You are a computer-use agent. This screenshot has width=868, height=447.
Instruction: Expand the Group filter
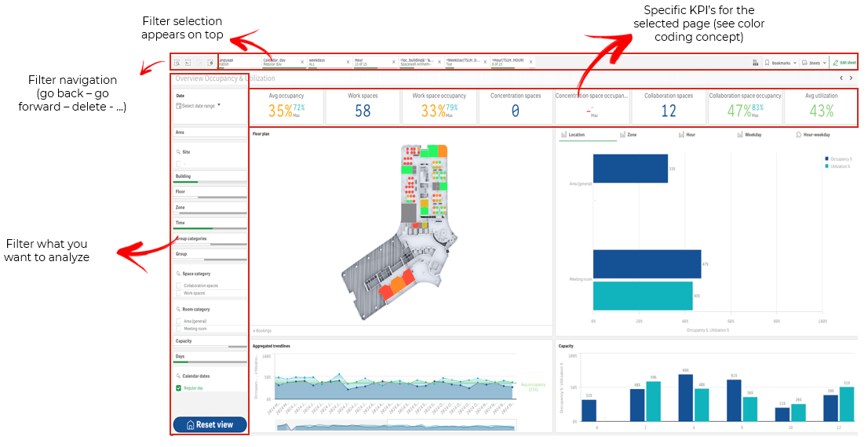click(x=210, y=255)
